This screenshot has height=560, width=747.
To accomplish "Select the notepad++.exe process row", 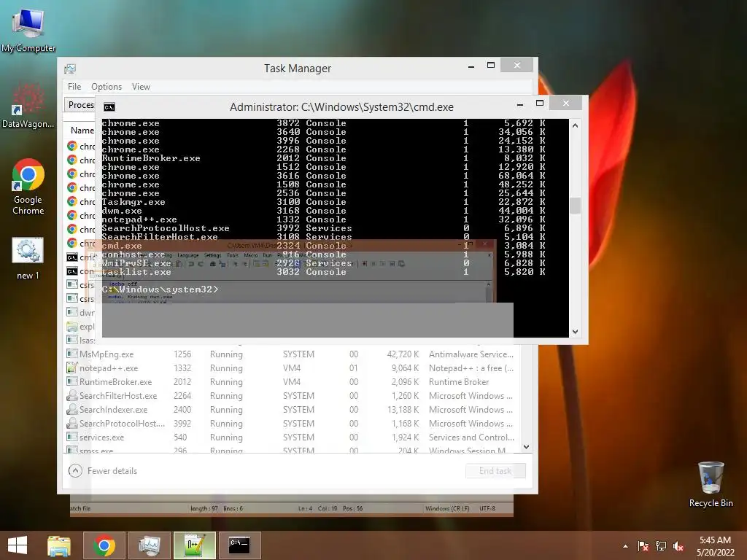I will point(292,368).
